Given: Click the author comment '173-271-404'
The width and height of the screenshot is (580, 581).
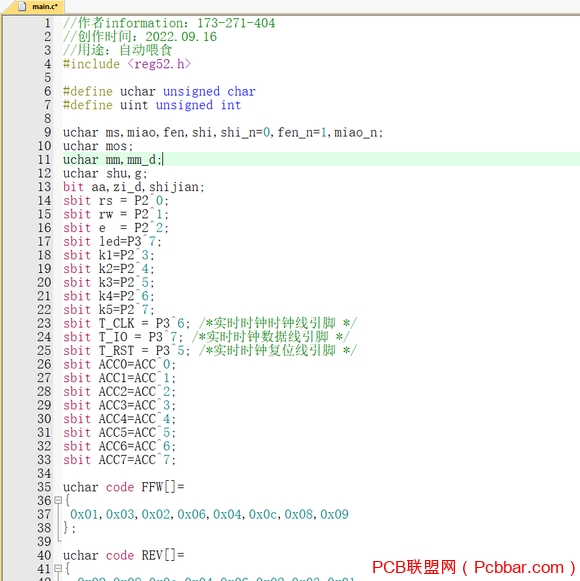Looking at the screenshot, I should (236, 23).
